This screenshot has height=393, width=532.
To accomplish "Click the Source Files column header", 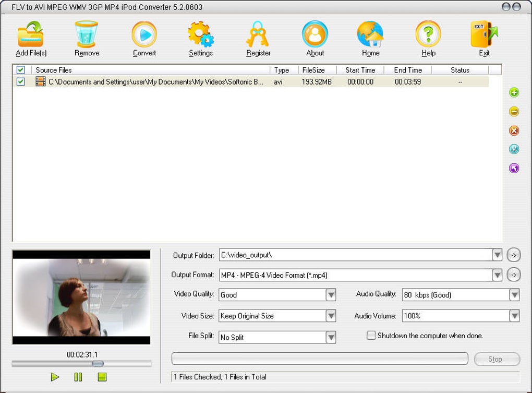I will point(151,70).
